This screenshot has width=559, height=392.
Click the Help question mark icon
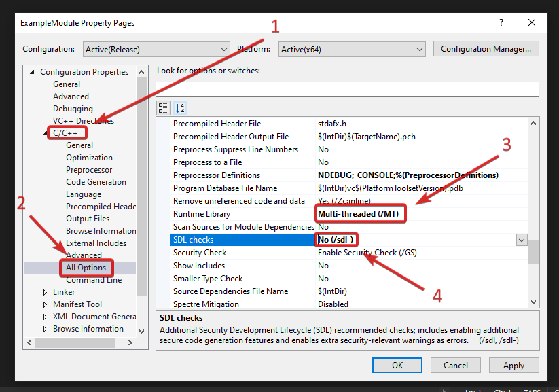[501, 22]
